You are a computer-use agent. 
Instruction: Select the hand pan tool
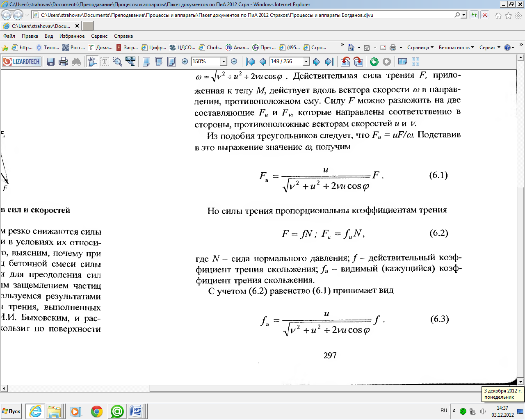[92, 62]
